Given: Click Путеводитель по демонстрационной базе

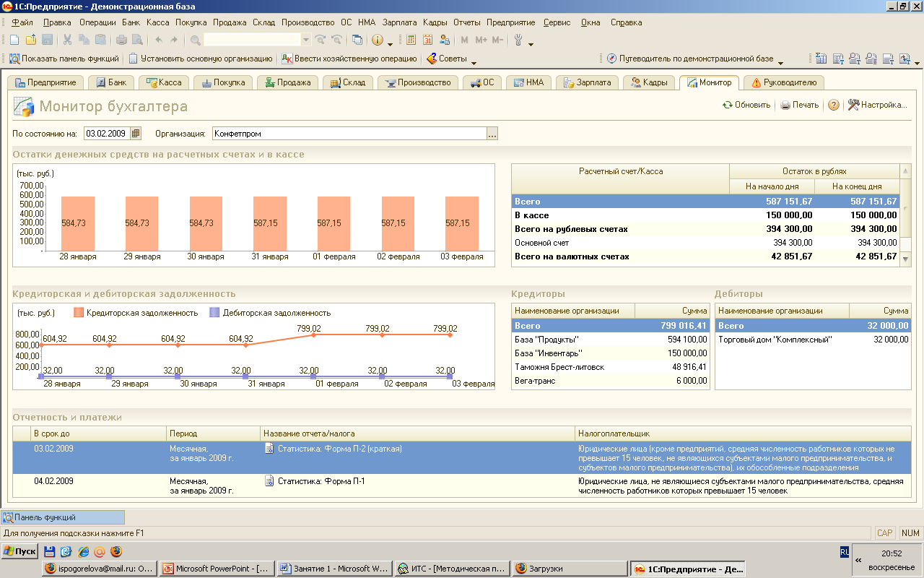Looking at the screenshot, I should (689, 59).
